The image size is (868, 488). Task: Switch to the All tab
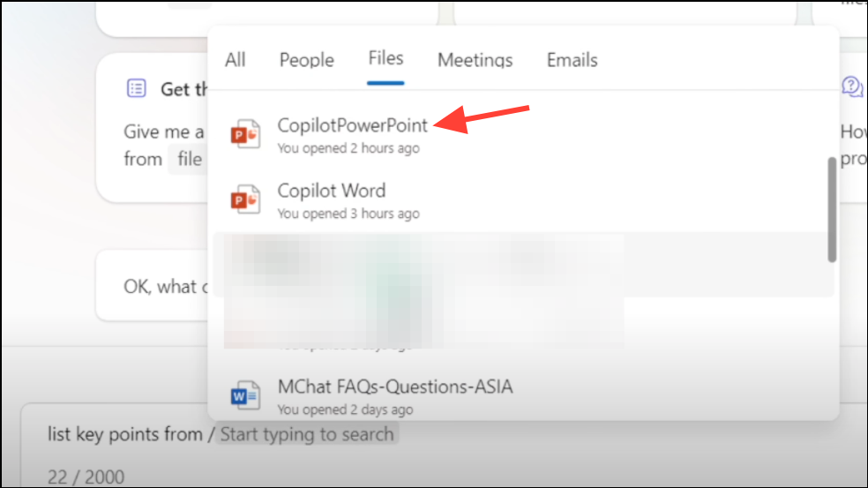[x=236, y=60]
